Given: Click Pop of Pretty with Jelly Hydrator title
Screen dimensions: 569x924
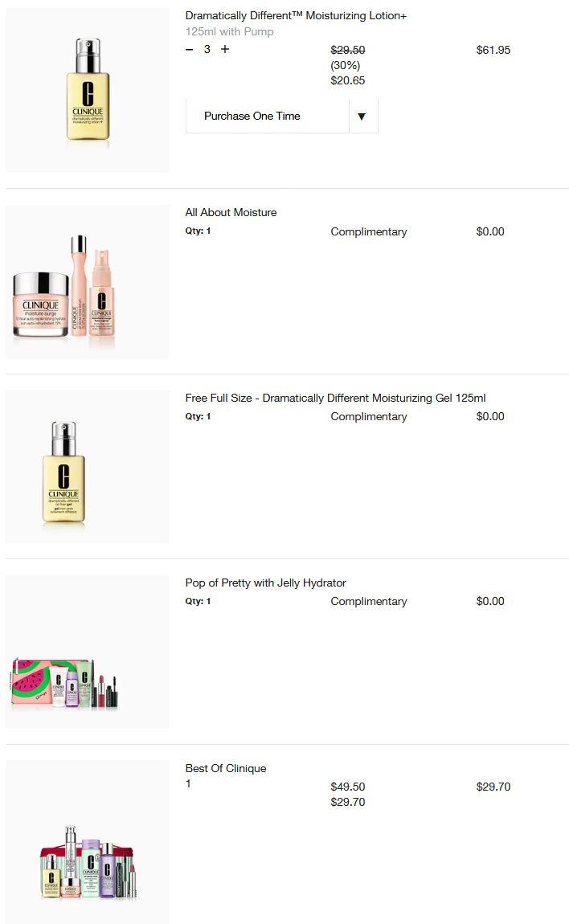Looking at the screenshot, I should tap(265, 583).
